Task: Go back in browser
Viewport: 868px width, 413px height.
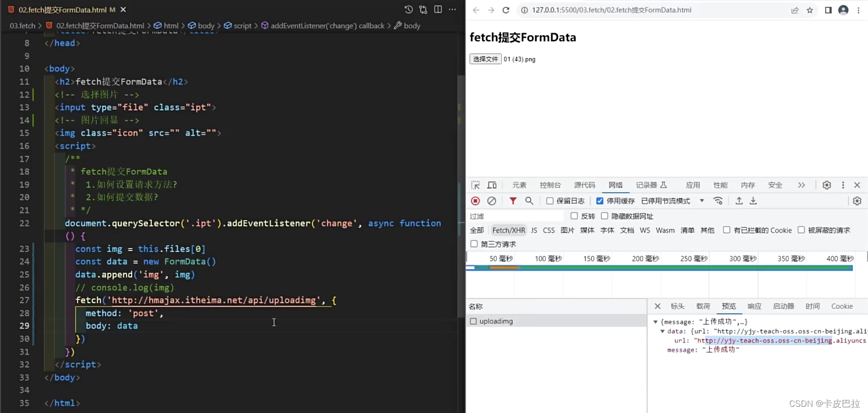Action: pyautogui.click(x=476, y=10)
